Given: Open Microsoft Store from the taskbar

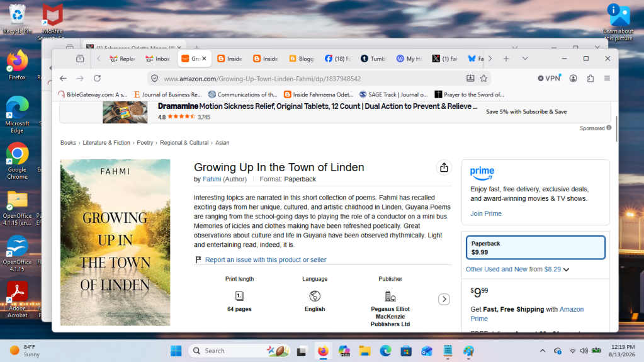Looking at the screenshot, I should [406, 351].
